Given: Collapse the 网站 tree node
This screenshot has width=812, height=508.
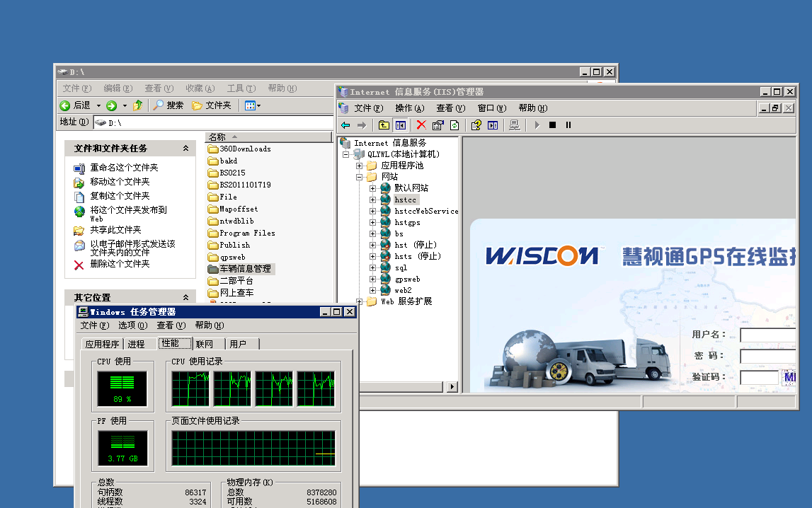Looking at the screenshot, I should click(x=359, y=177).
